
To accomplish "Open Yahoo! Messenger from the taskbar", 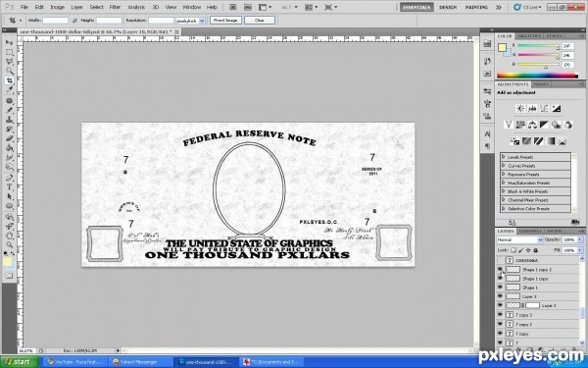I will click(x=141, y=362).
